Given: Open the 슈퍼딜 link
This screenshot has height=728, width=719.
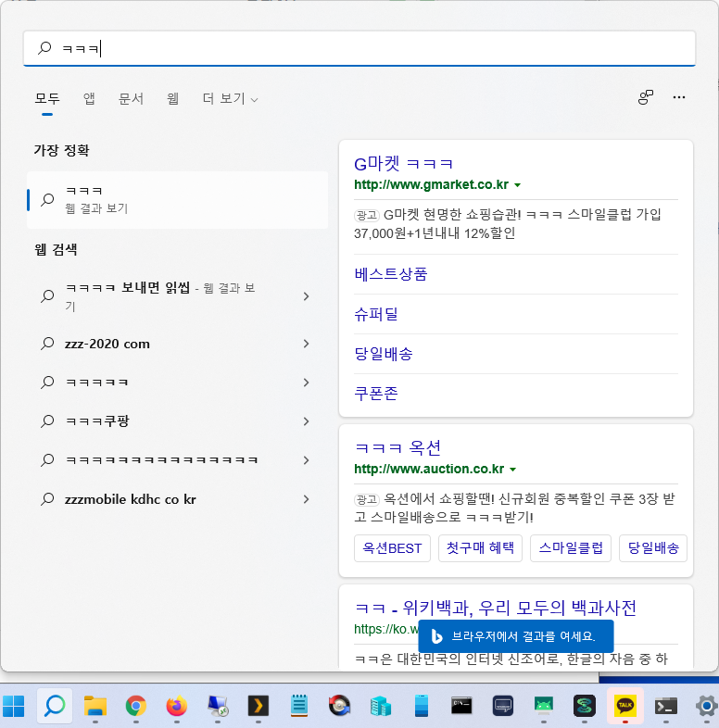Looking at the screenshot, I should coord(376,314).
